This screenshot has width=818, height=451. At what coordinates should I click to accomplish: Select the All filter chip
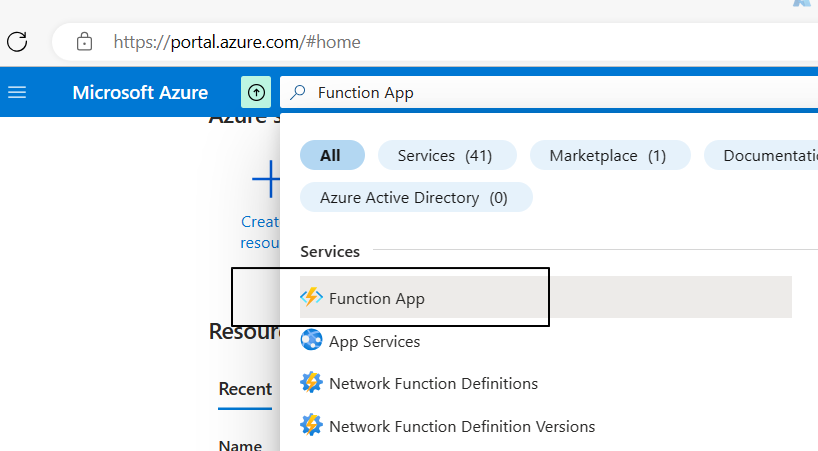tap(331, 155)
